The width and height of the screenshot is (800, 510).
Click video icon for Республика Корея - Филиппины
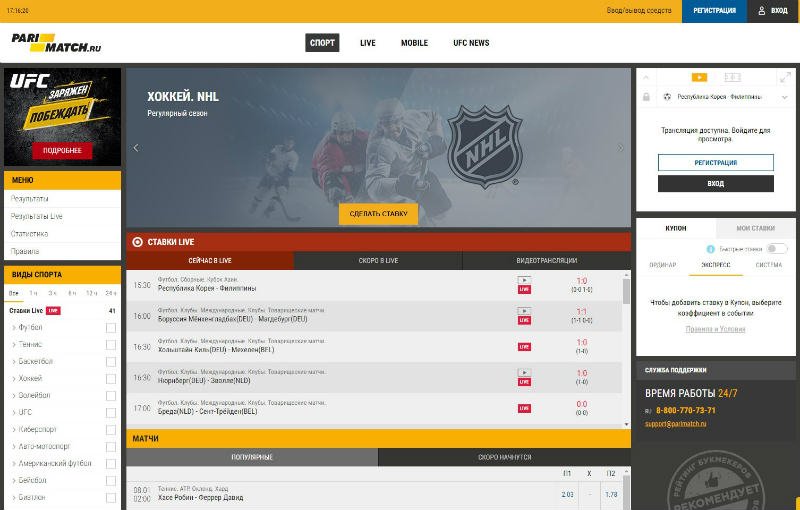(x=524, y=280)
